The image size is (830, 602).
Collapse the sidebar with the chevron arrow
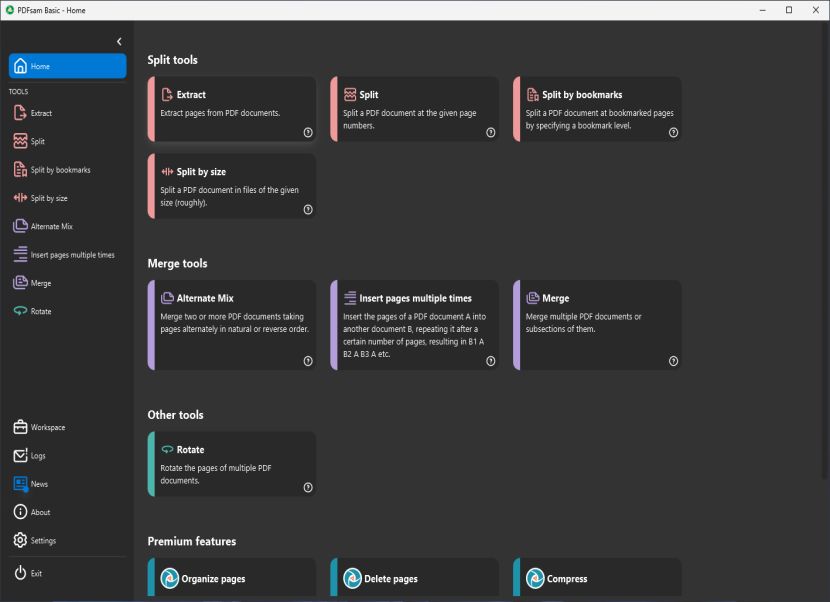[119, 41]
